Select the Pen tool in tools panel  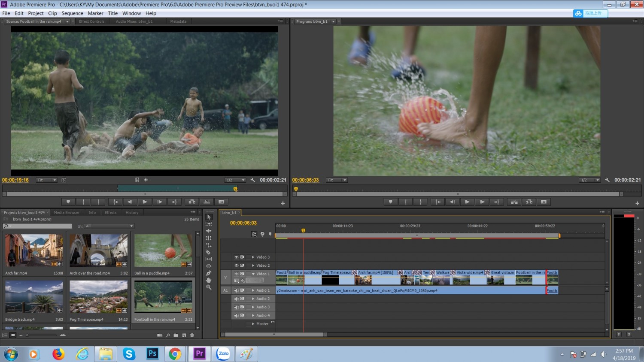(209, 273)
